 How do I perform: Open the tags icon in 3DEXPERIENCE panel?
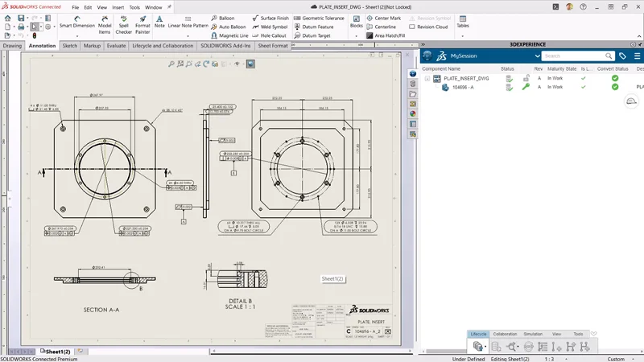coord(622,56)
